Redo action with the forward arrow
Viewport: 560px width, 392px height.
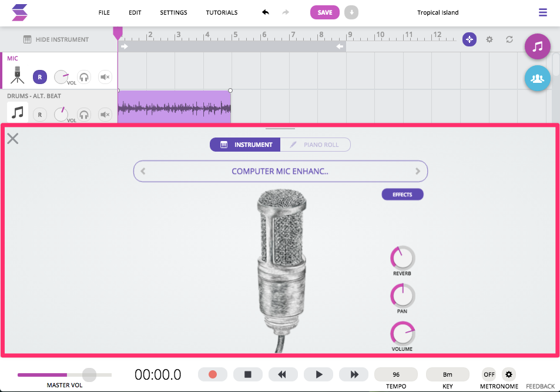[x=286, y=12]
